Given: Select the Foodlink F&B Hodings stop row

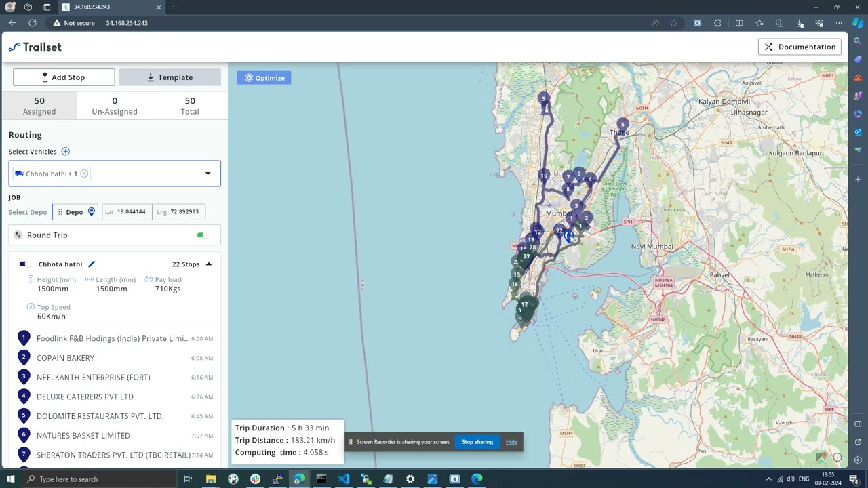Looking at the screenshot, I should [115, 338].
